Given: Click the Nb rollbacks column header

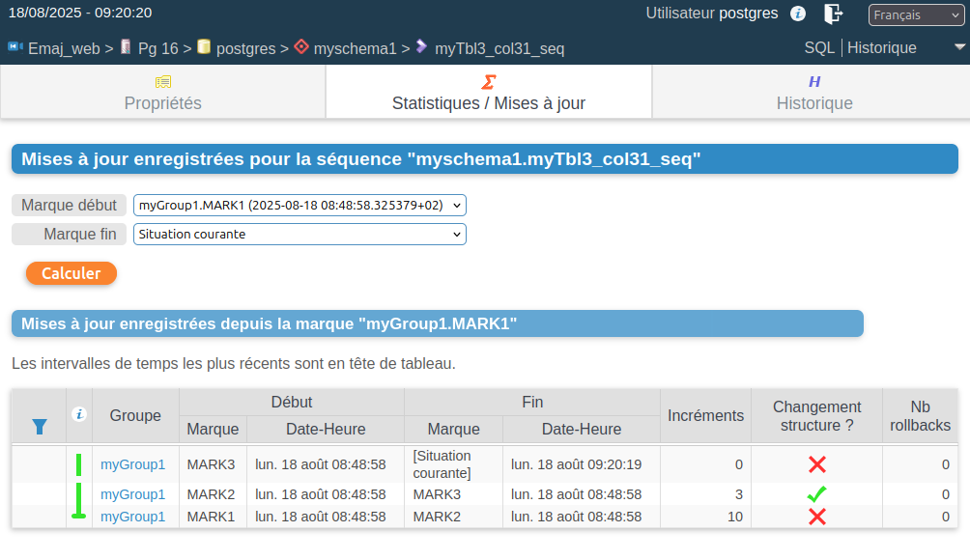Looking at the screenshot, I should tap(920, 415).
